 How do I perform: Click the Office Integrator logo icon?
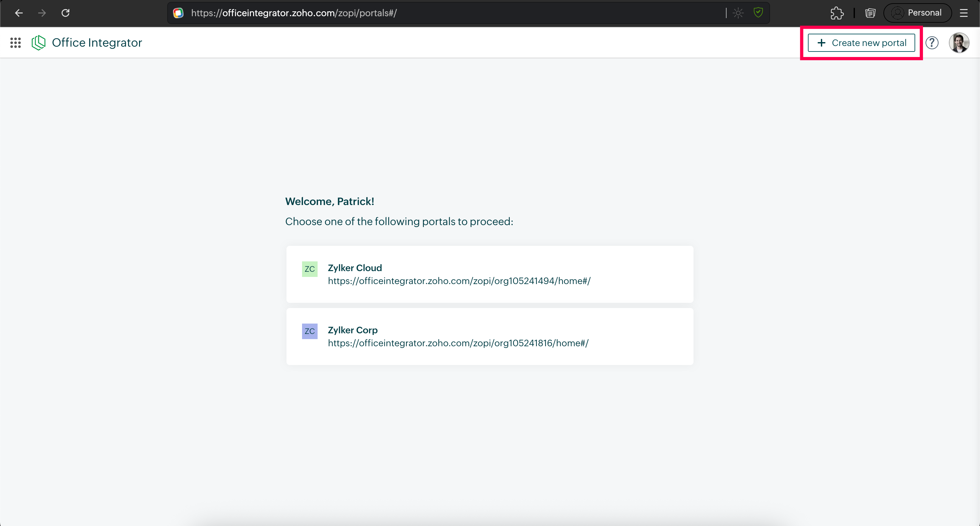39,43
